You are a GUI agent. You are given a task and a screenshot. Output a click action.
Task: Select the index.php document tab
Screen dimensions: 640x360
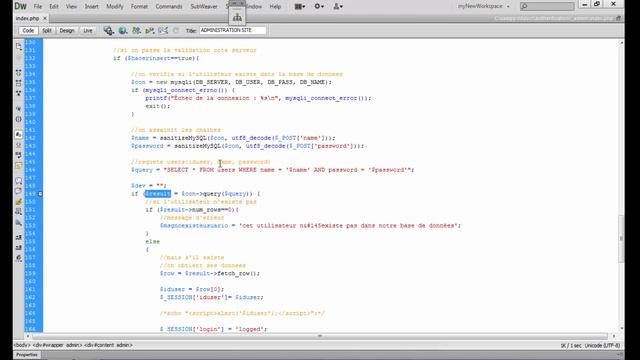(x=28, y=18)
